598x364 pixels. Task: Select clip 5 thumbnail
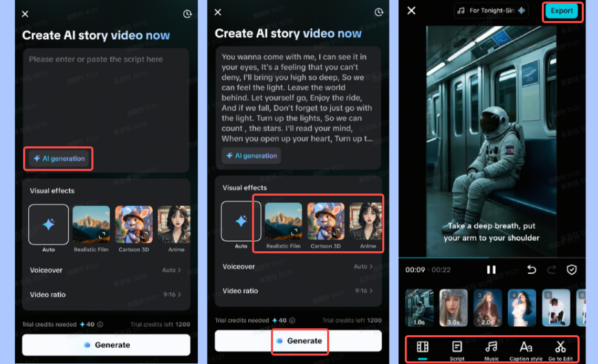coord(557,308)
